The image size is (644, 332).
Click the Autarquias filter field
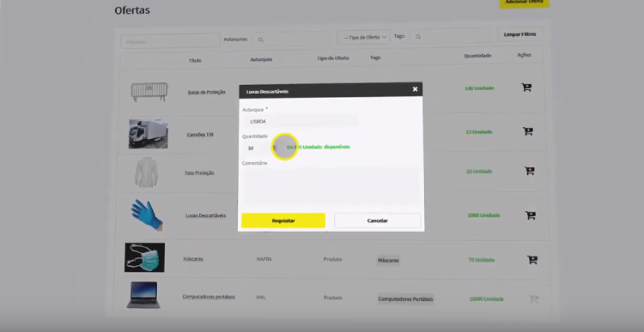pyautogui.click(x=292, y=39)
